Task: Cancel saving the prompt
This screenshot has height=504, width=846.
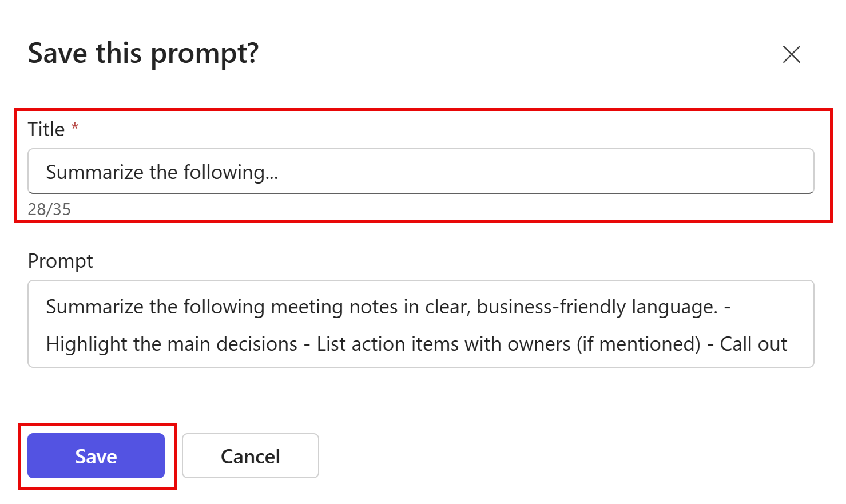Action: 251,456
